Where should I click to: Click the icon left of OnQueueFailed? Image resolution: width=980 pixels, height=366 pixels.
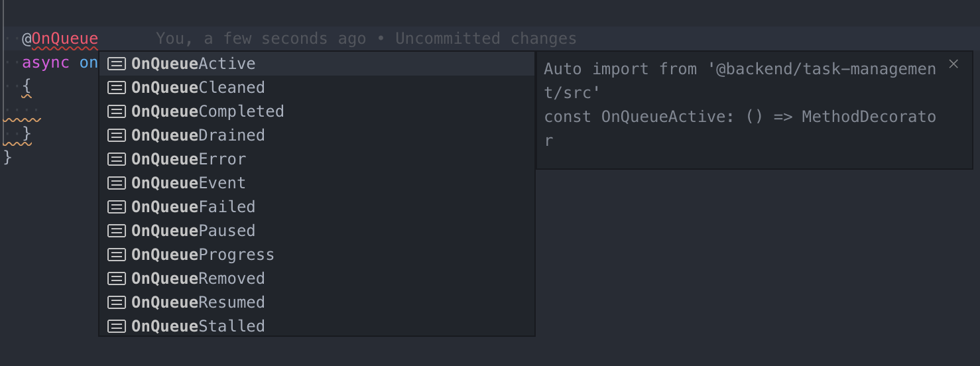117,207
